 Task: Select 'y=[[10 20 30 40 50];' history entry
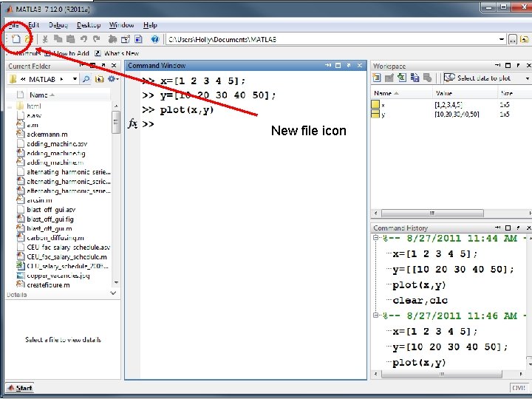[x=453, y=270]
